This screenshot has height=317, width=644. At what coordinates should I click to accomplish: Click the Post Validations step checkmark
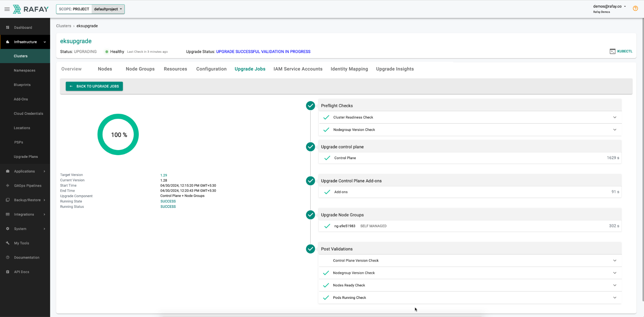pos(310,249)
